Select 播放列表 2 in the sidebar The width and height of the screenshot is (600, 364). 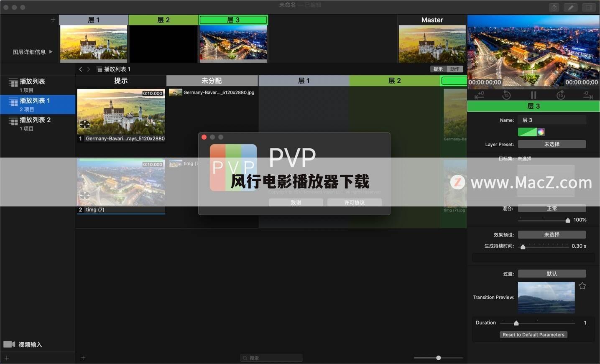38,124
